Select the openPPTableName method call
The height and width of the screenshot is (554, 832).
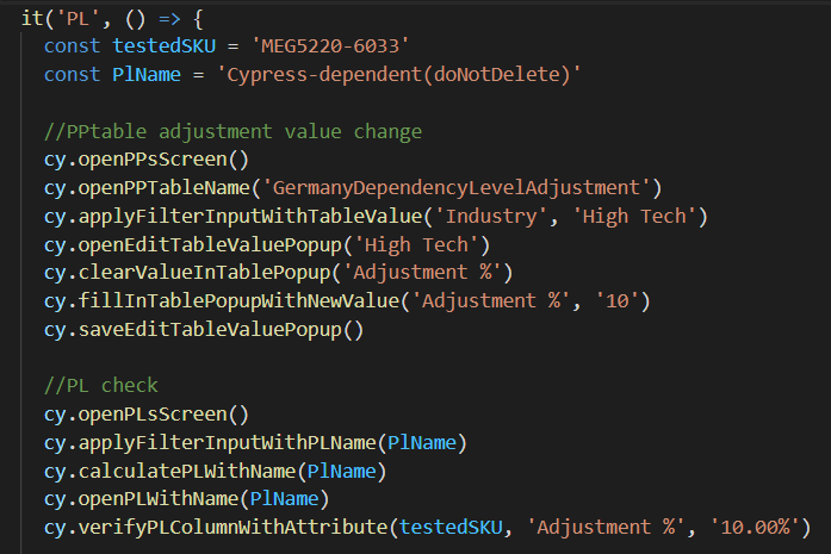pyautogui.click(x=164, y=187)
